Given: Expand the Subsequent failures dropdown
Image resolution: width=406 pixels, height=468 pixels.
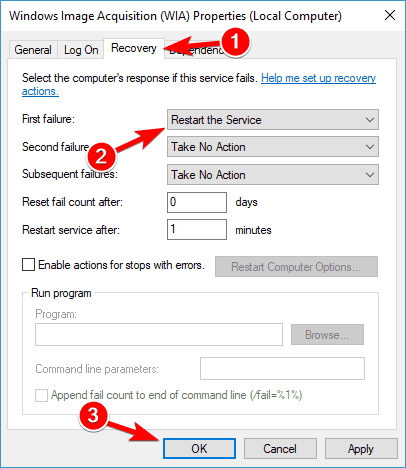Looking at the screenshot, I should pyautogui.click(x=273, y=175).
